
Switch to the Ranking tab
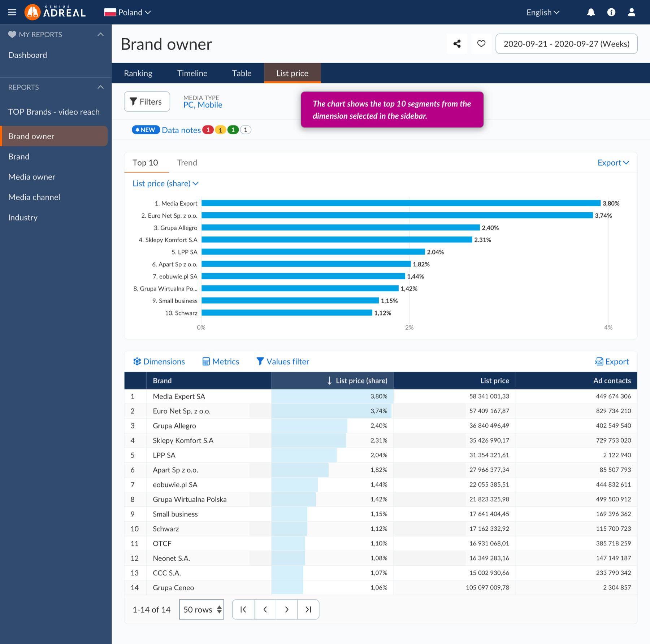(138, 73)
